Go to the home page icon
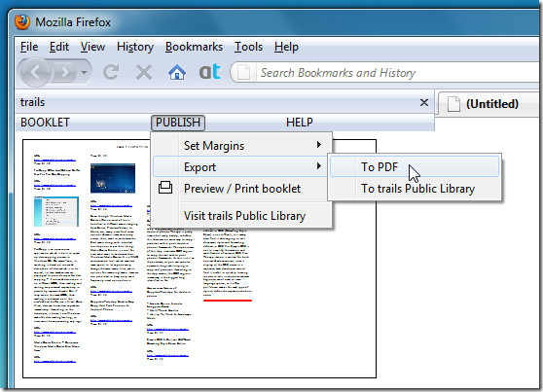 click(177, 72)
